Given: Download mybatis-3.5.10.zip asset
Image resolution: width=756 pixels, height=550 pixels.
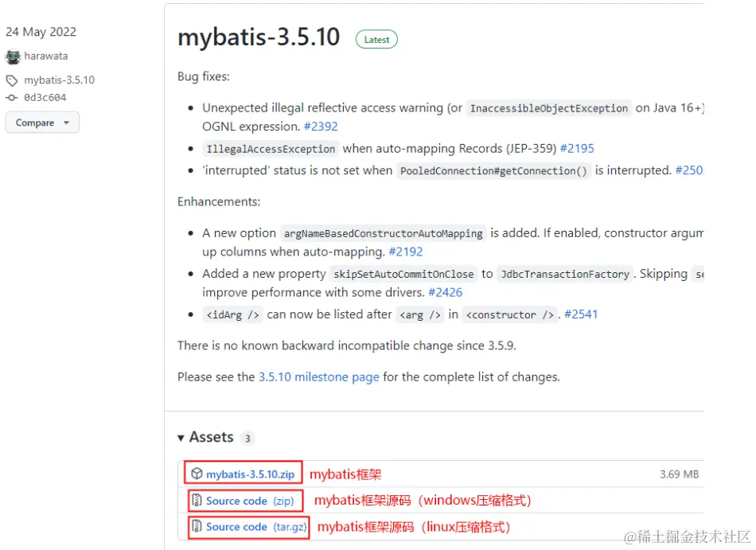Looking at the screenshot, I should pyautogui.click(x=250, y=474).
